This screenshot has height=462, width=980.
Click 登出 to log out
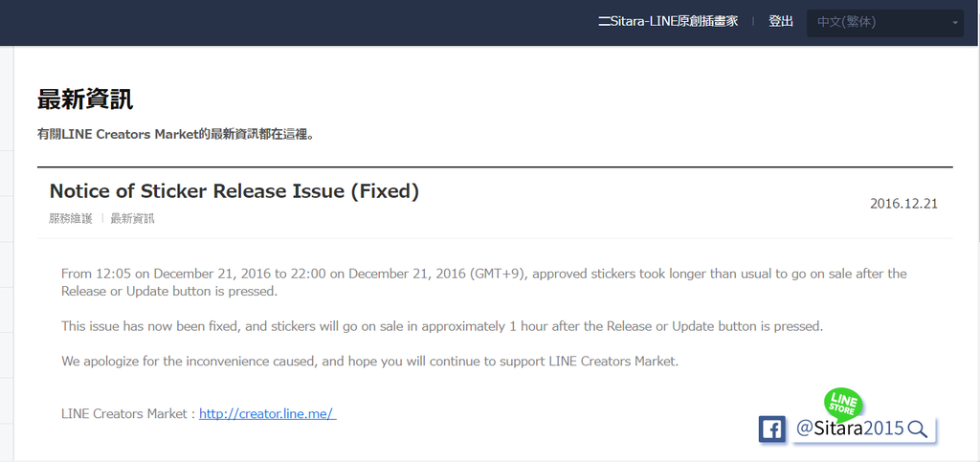pos(781,21)
